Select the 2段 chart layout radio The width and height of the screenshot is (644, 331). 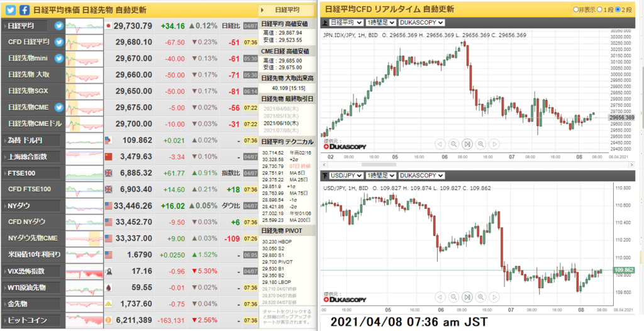click(618, 9)
